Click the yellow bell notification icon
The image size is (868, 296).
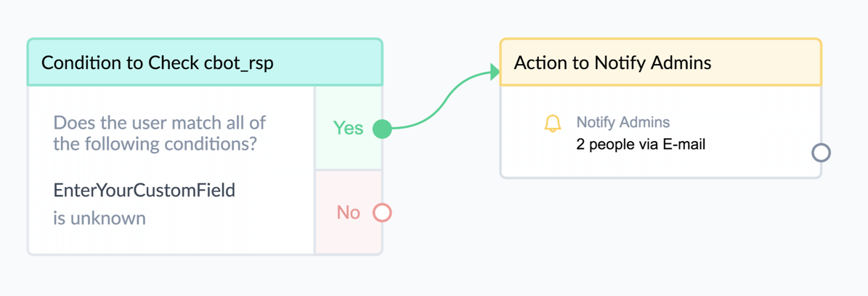click(553, 124)
